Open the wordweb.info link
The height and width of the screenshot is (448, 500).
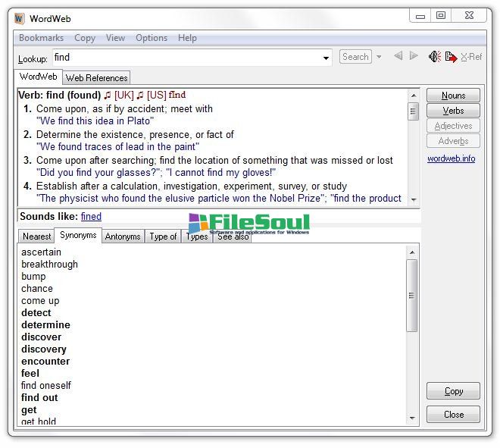(452, 158)
